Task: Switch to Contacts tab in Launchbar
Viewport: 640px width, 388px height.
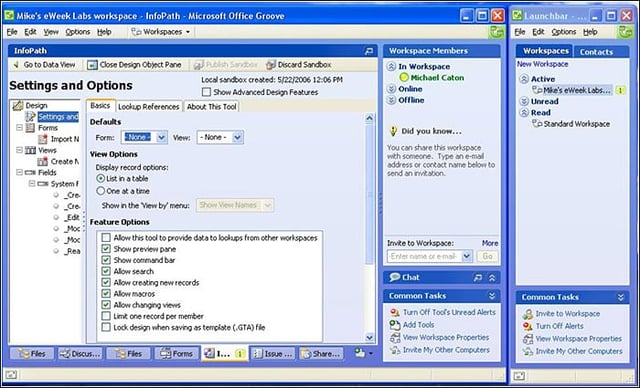Action: tap(596, 52)
